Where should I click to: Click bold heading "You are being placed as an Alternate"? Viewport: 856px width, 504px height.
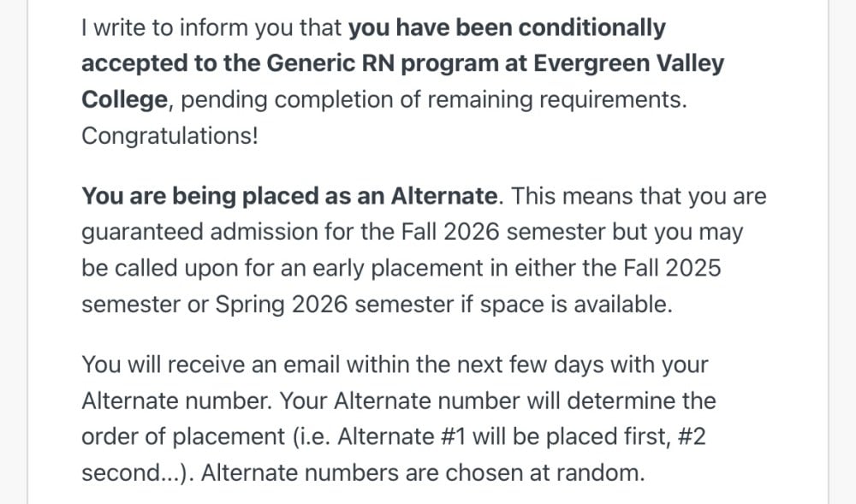click(289, 196)
